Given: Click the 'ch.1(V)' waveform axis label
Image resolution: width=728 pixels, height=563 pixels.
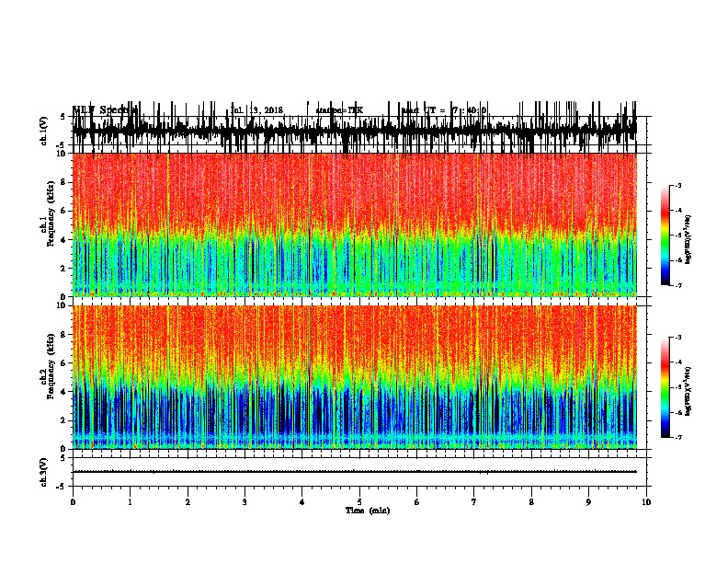Looking at the screenshot, I should click(x=44, y=131).
